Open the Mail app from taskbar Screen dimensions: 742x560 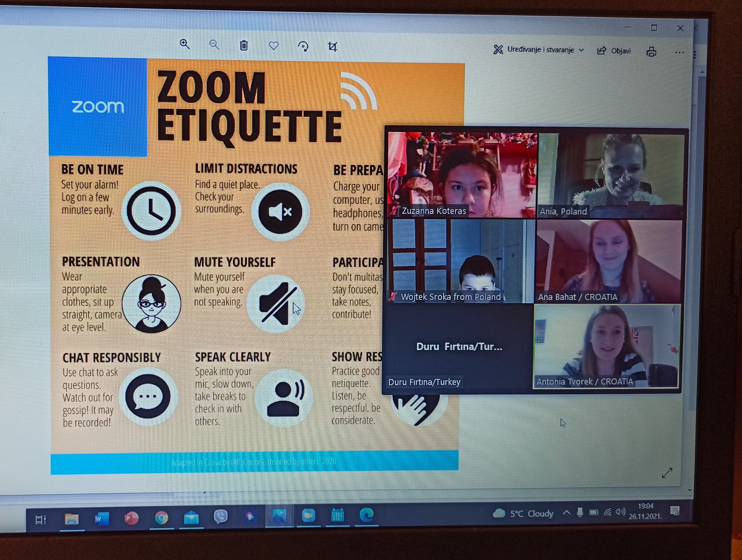(191, 518)
